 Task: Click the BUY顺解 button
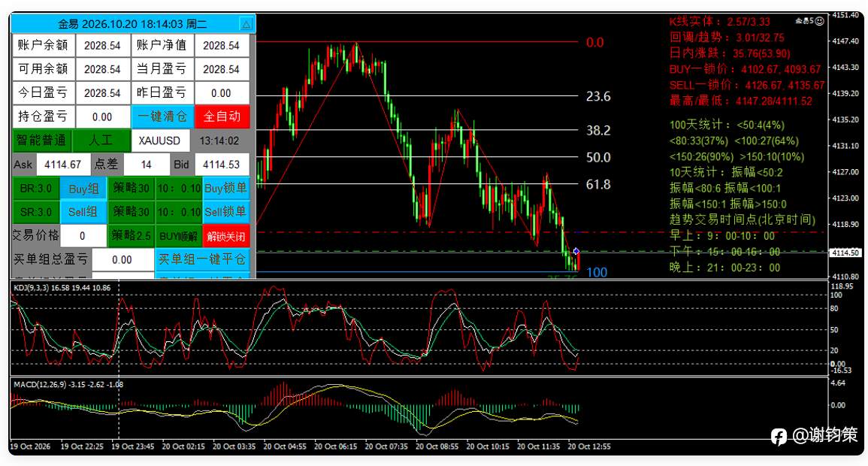[x=179, y=236]
